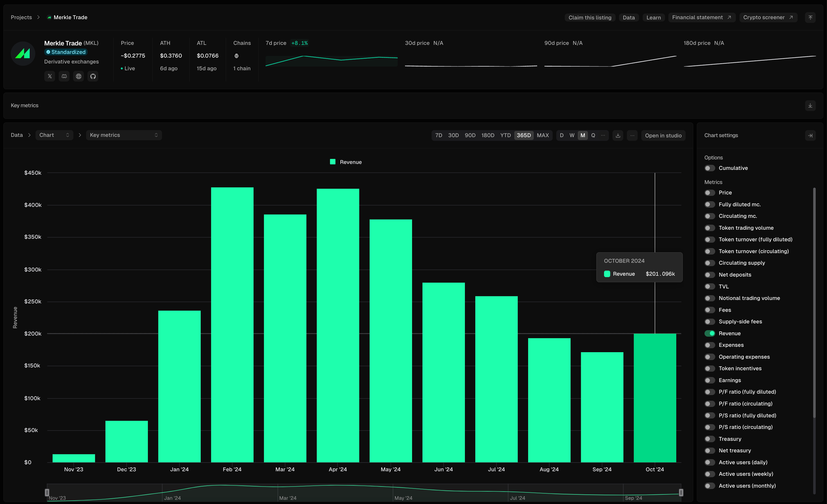Grab the left handle of the range slider
The image size is (827, 504).
coord(47,492)
